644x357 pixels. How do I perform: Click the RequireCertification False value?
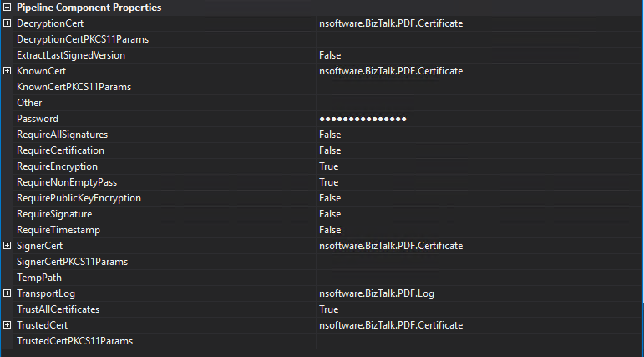(330, 150)
